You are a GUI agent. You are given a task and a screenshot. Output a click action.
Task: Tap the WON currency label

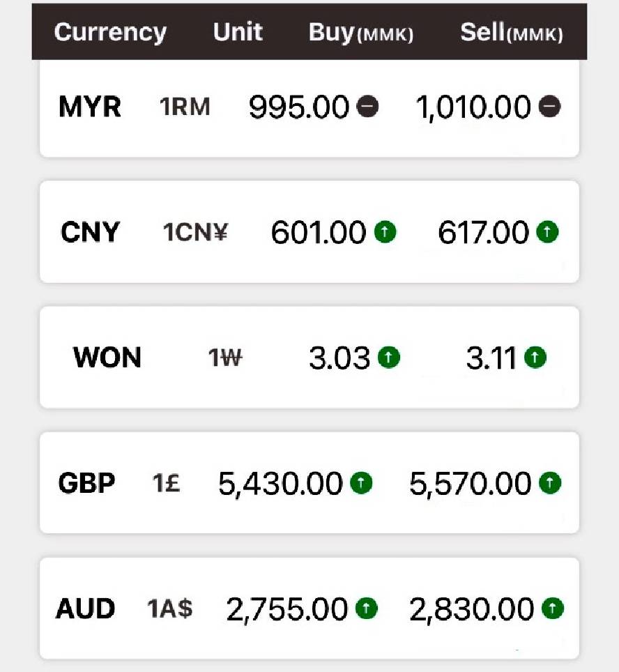point(107,358)
